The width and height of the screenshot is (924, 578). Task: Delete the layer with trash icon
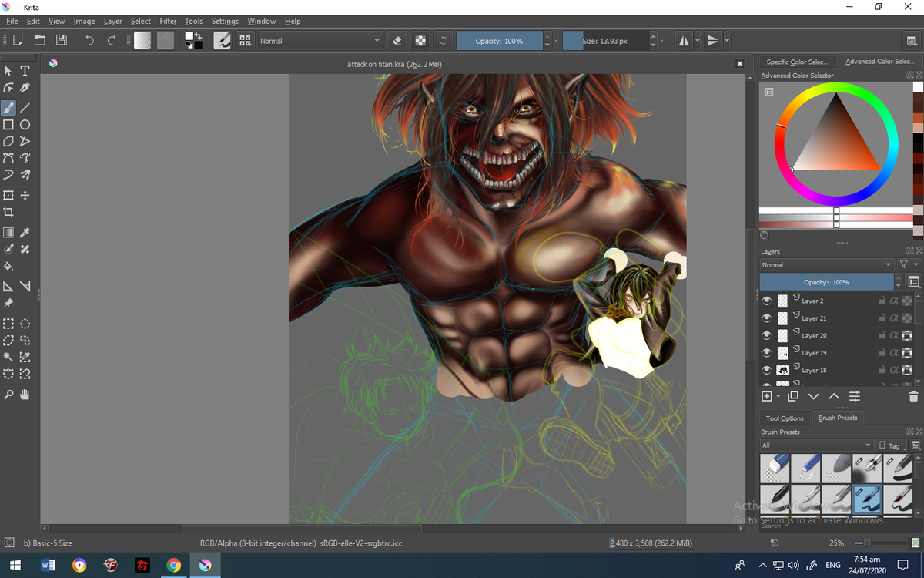[x=913, y=396]
